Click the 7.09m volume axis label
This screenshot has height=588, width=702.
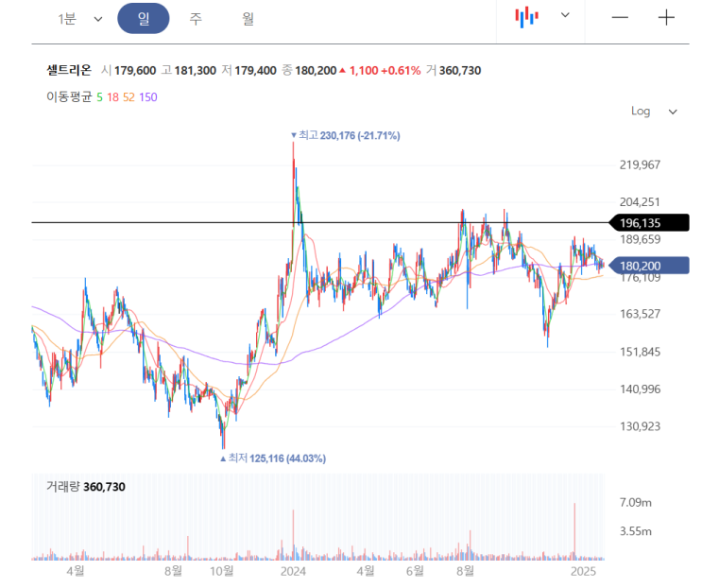click(x=636, y=503)
